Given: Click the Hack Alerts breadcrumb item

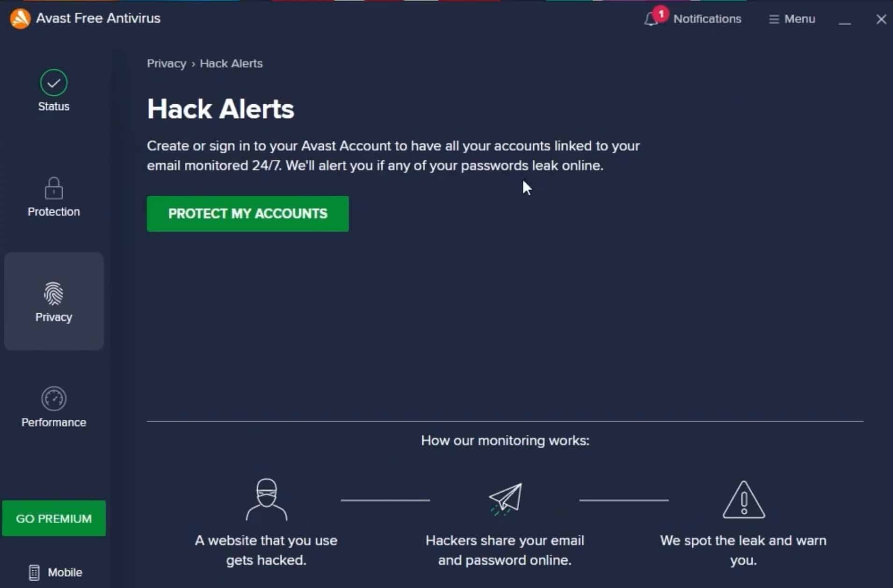Looking at the screenshot, I should point(231,64).
